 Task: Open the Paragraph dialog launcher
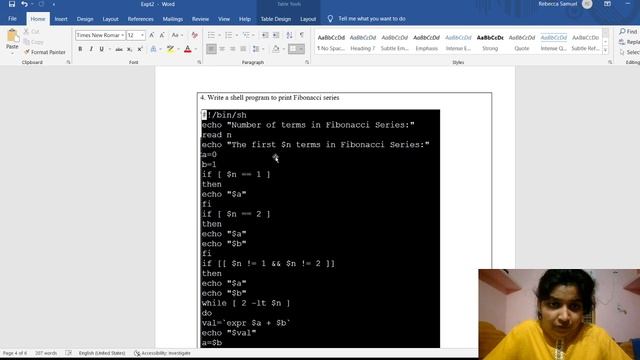307,62
